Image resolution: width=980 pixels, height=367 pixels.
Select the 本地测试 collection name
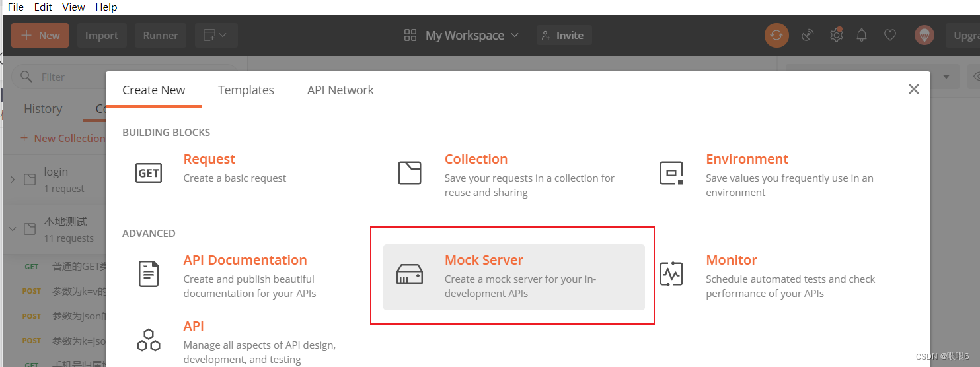(x=65, y=221)
